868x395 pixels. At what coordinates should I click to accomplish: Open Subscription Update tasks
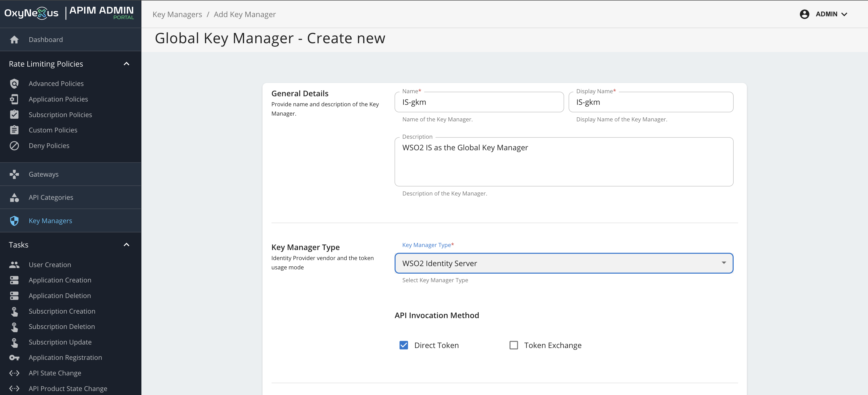(x=60, y=342)
